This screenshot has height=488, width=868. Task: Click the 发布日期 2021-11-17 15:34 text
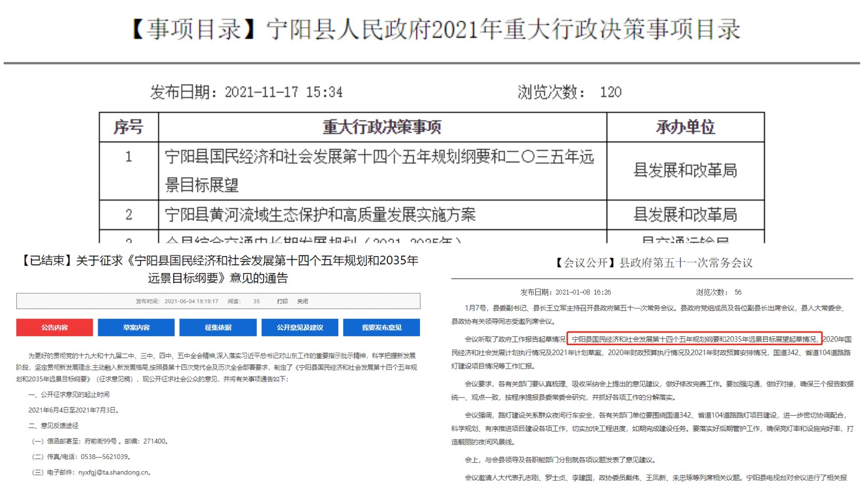click(246, 92)
